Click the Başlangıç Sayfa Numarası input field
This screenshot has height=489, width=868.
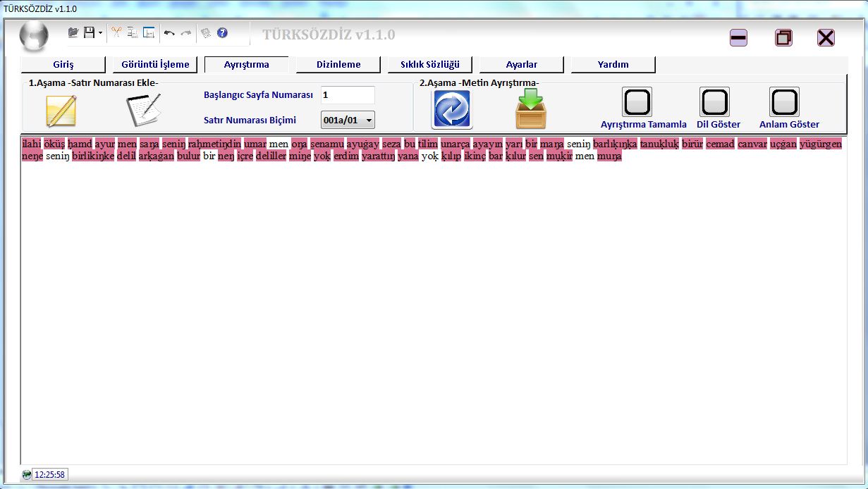click(x=348, y=95)
